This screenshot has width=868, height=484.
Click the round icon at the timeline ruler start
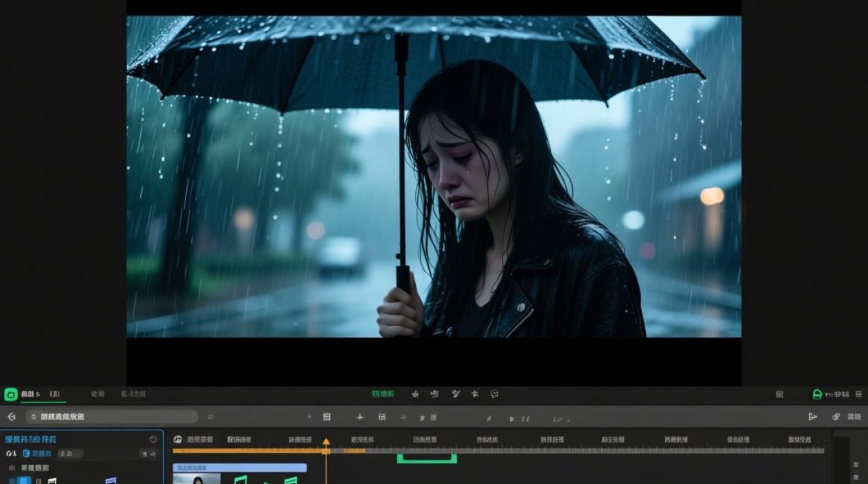(x=178, y=439)
